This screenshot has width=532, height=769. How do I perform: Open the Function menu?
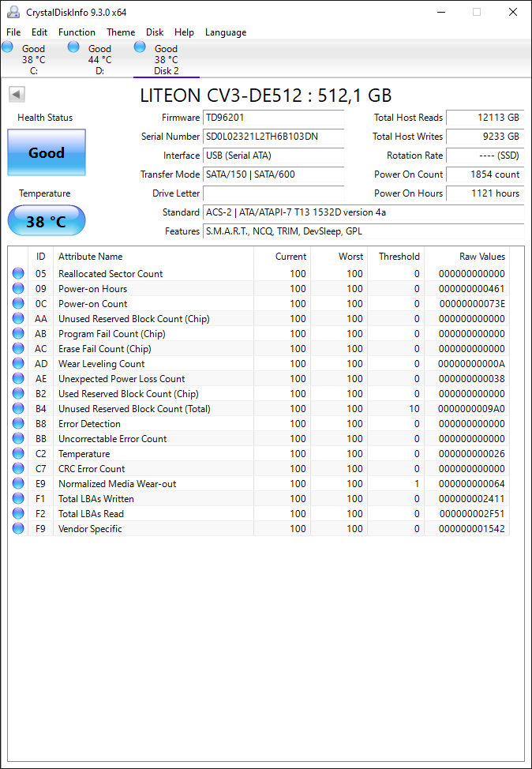(x=77, y=32)
